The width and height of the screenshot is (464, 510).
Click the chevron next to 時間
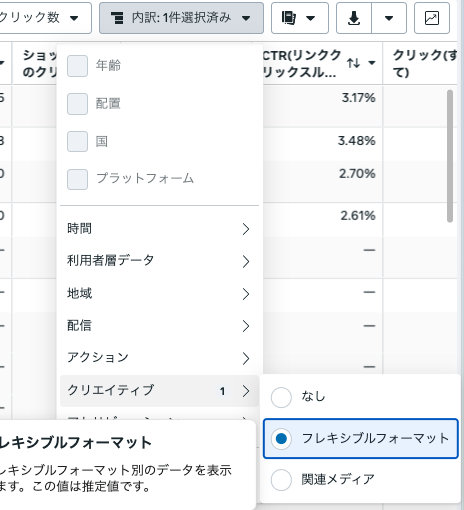pyautogui.click(x=246, y=229)
